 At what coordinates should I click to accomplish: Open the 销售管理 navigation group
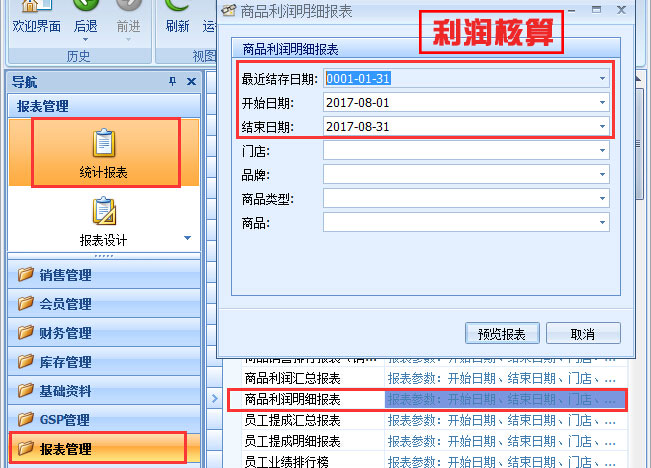tap(66, 275)
